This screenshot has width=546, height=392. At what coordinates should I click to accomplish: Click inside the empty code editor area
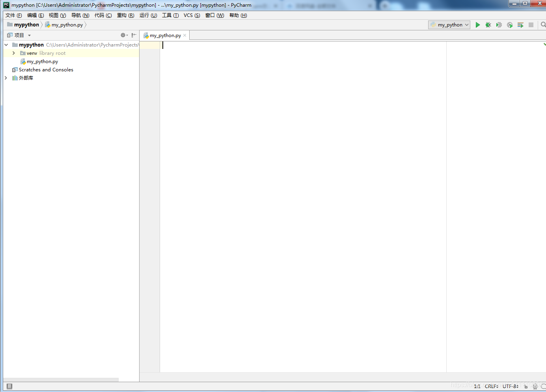[303, 207]
